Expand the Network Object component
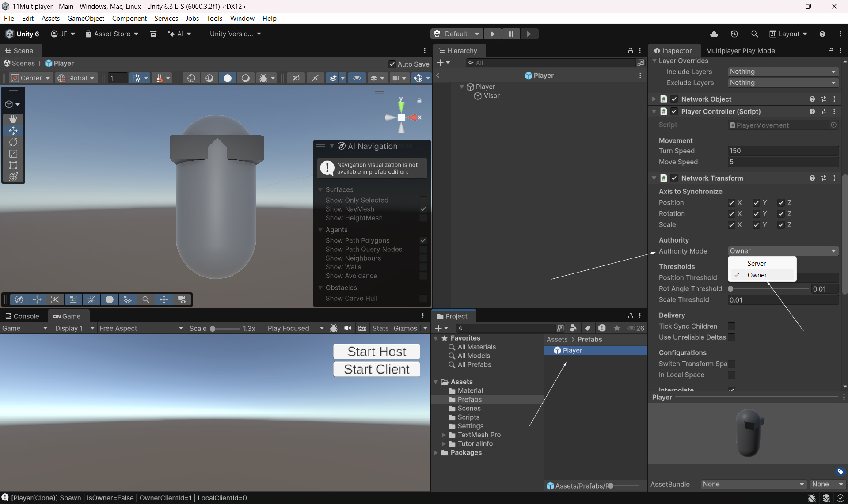Viewport: 848px width, 504px height. pos(654,99)
